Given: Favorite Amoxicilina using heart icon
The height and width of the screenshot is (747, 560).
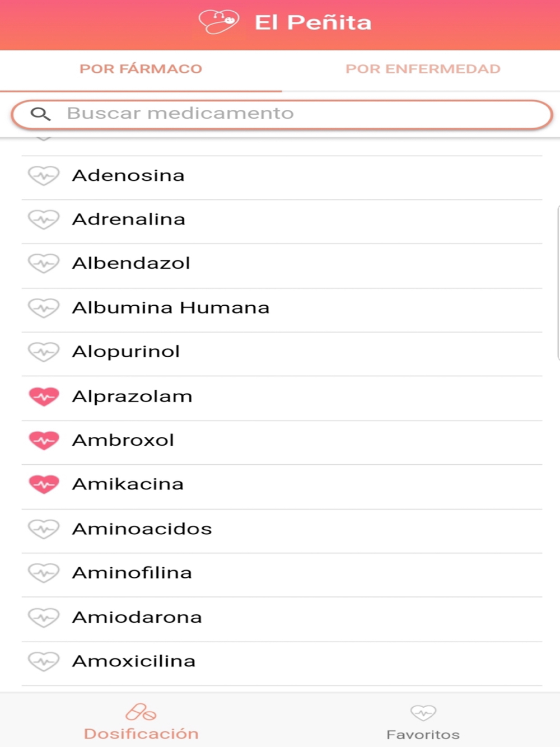Looking at the screenshot, I should [x=44, y=661].
